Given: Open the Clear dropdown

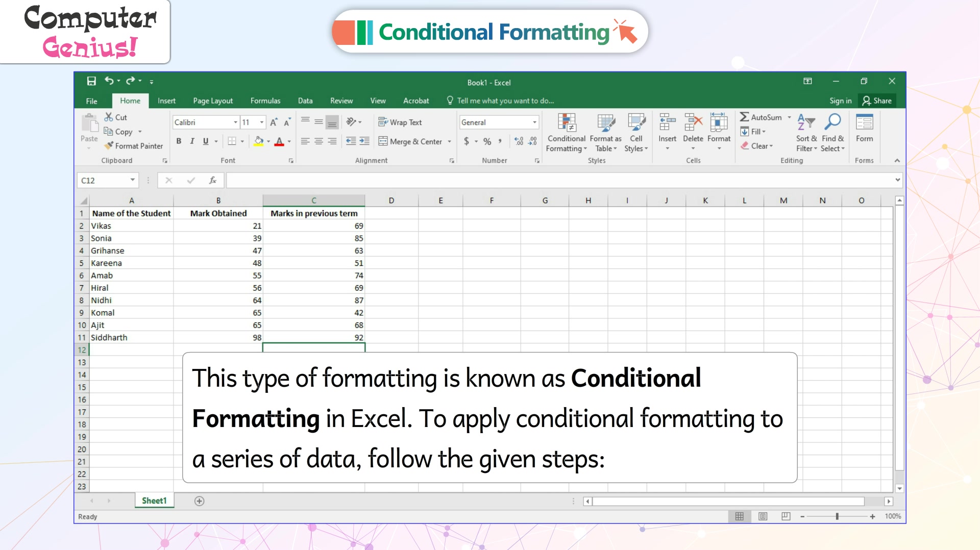Looking at the screenshot, I should (x=756, y=146).
